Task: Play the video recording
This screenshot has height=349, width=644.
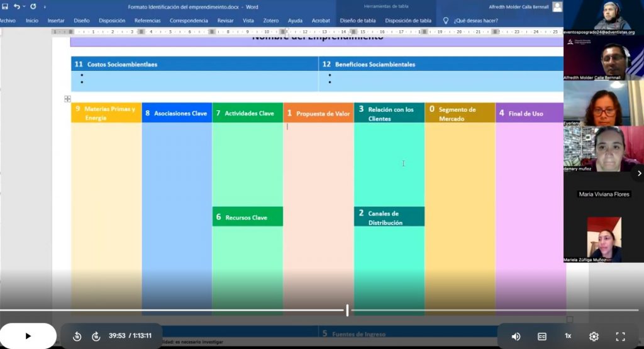Action: pyautogui.click(x=28, y=336)
